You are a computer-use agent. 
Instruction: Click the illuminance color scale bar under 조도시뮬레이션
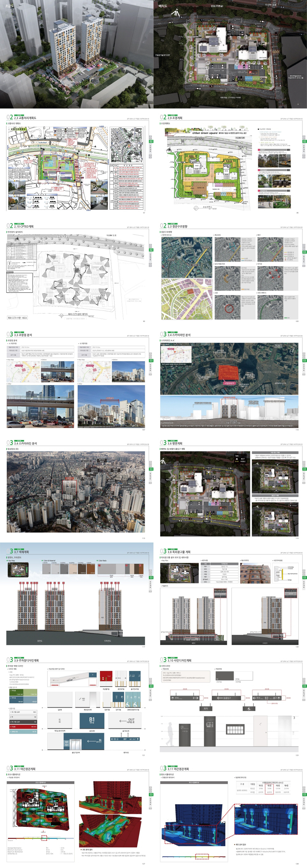point(41,839)
